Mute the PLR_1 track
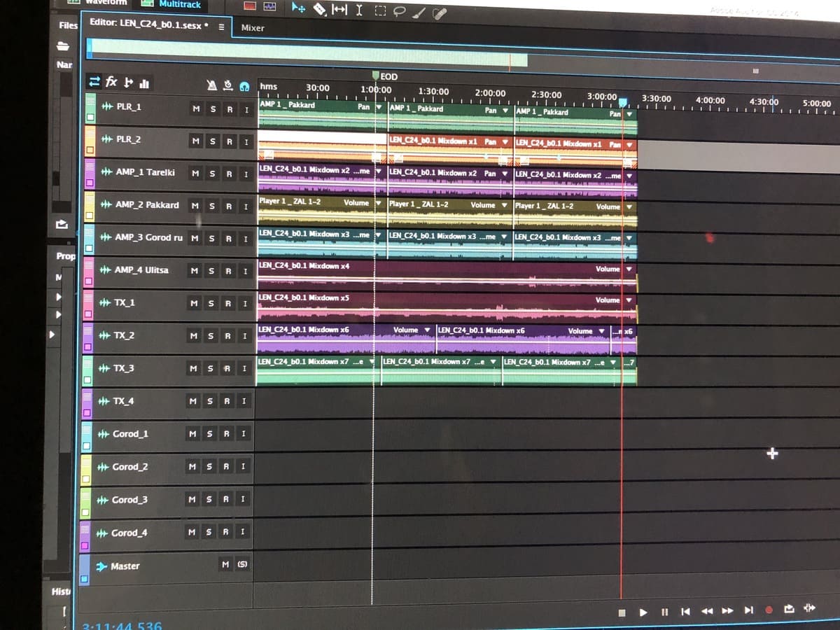Screen dimensions: 840x630 [x=197, y=109]
